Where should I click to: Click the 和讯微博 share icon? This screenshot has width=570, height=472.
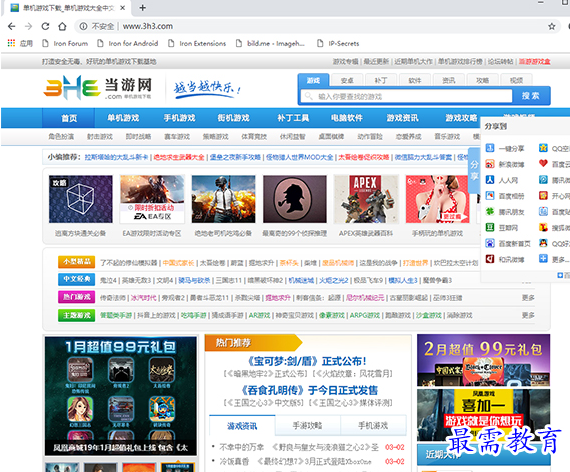tap(490, 259)
